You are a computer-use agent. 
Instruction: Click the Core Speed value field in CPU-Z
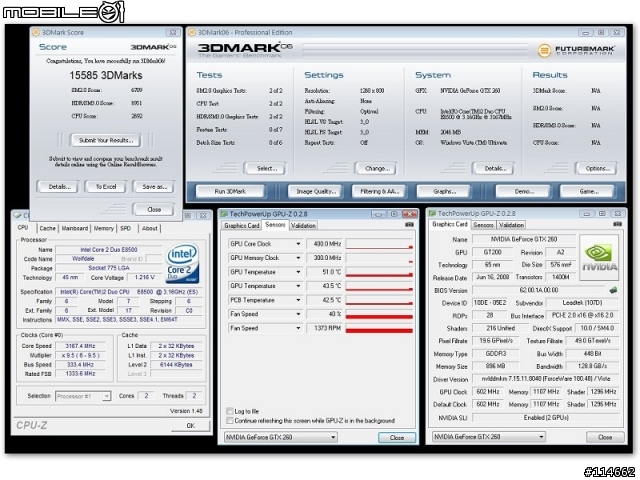pyautogui.click(x=80, y=346)
